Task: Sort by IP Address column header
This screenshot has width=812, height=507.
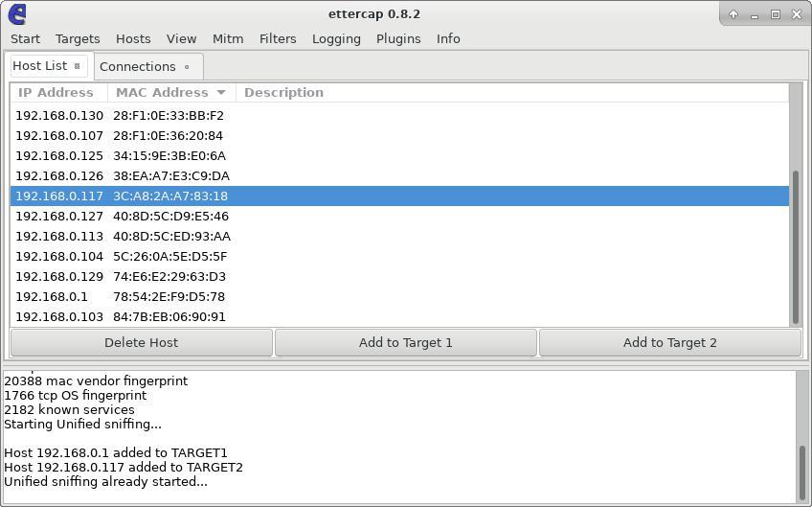Action: tap(58, 92)
